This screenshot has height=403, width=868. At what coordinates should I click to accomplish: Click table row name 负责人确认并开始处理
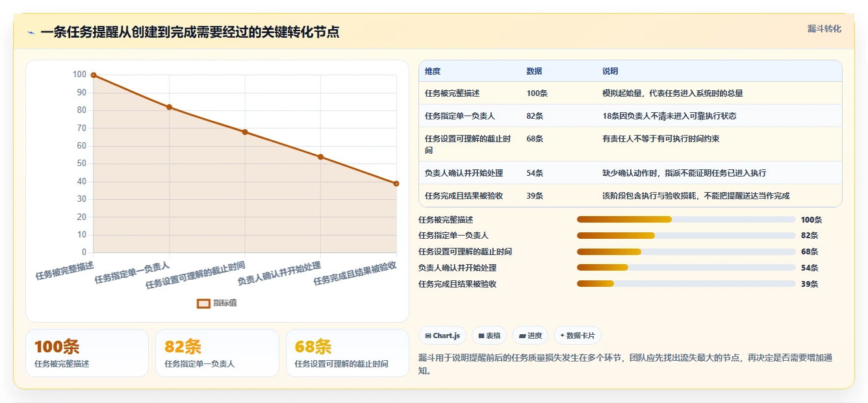(x=464, y=173)
